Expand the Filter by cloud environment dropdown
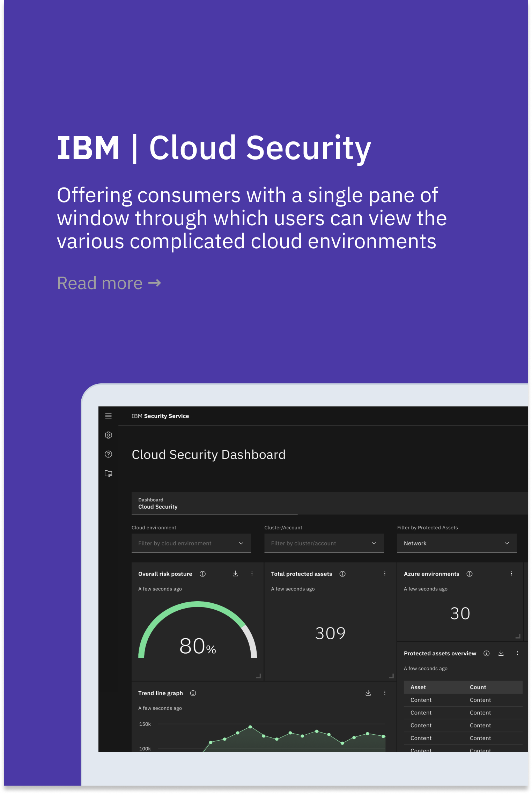The image size is (532, 794). [191, 543]
